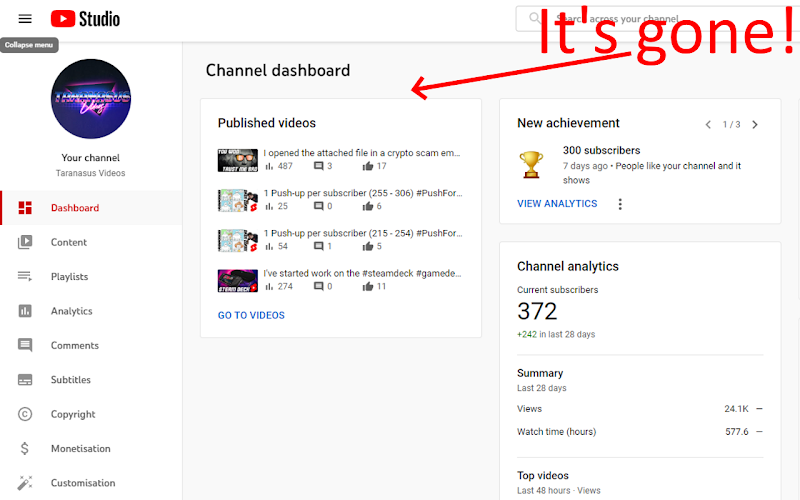Show previous achievement with left chevron

tap(708, 124)
